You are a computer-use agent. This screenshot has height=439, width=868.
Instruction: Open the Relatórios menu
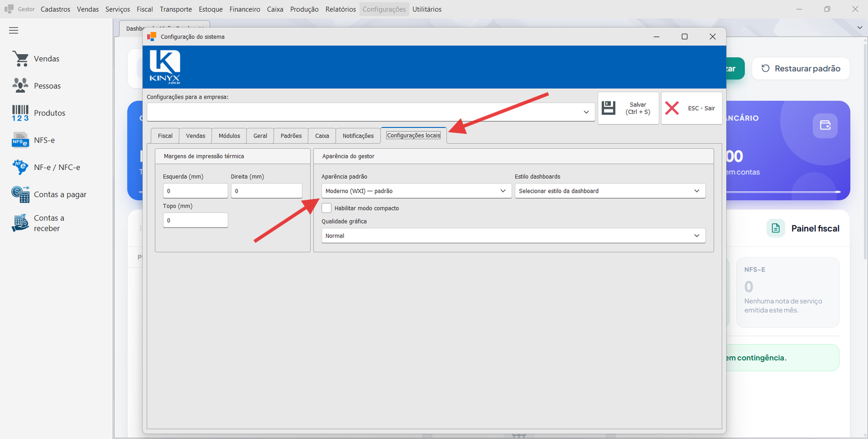click(x=341, y=9)
